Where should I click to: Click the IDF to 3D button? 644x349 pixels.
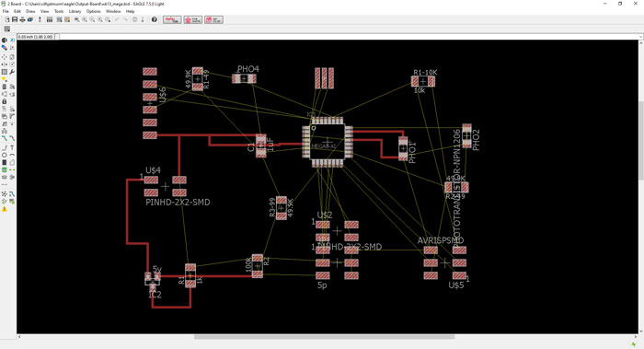point(213,19)
